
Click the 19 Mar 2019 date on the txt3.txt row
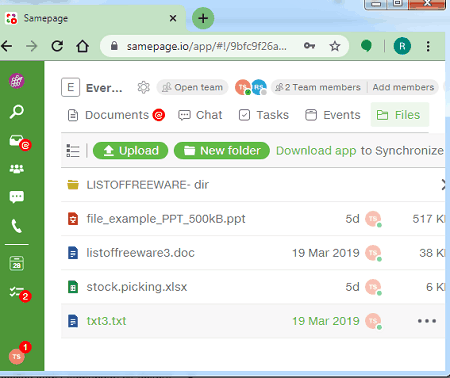[326, 321]
